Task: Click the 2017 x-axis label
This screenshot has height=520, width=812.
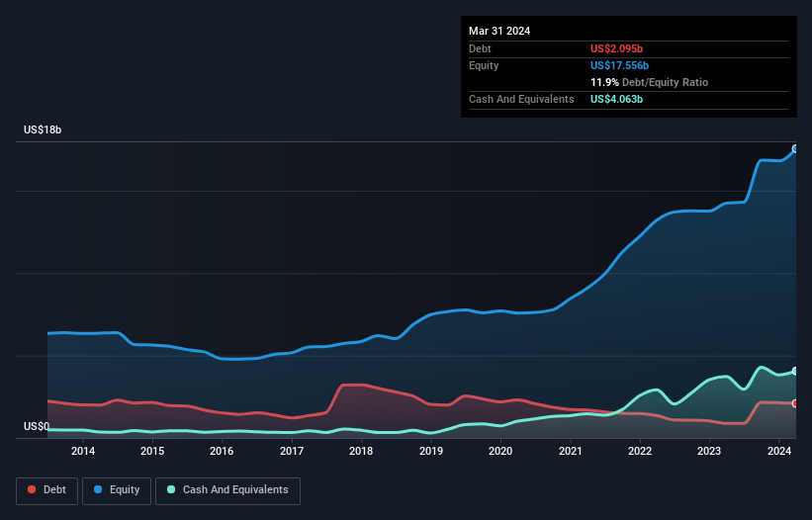Action: [292, 451]
